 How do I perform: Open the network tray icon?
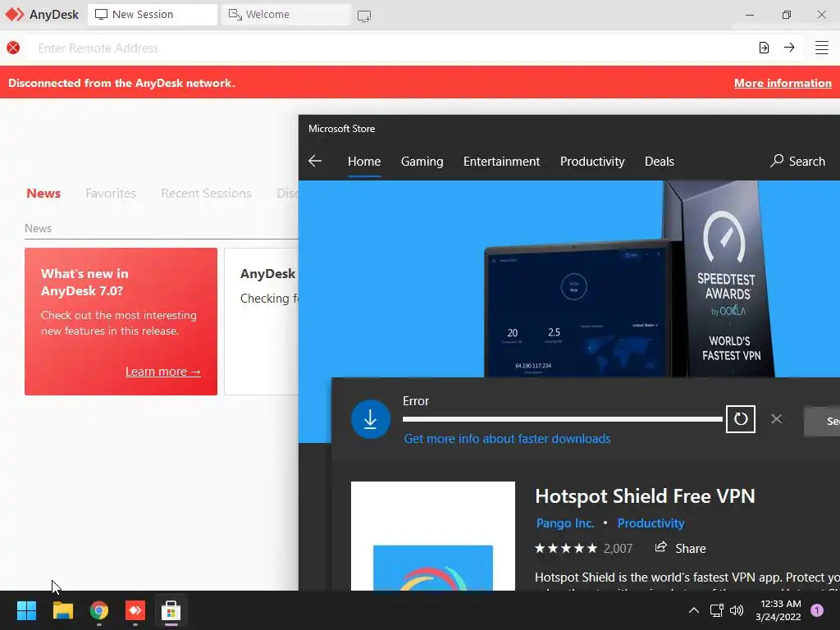716,610
